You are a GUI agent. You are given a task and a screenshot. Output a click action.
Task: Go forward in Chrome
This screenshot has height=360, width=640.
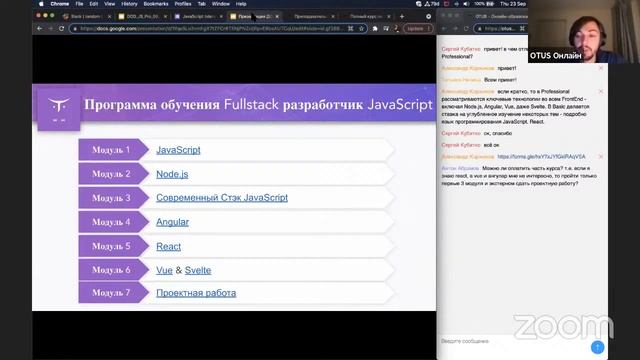[51, 29]
